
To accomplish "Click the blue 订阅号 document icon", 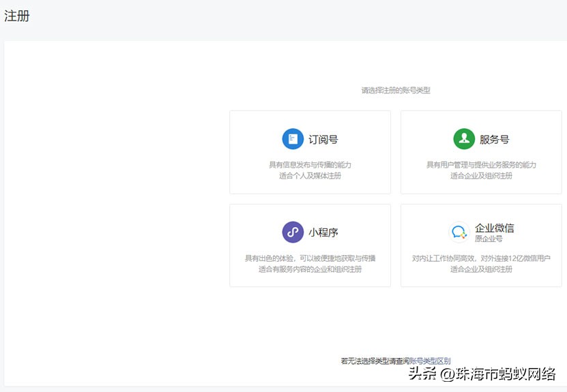I will (293, 139).
